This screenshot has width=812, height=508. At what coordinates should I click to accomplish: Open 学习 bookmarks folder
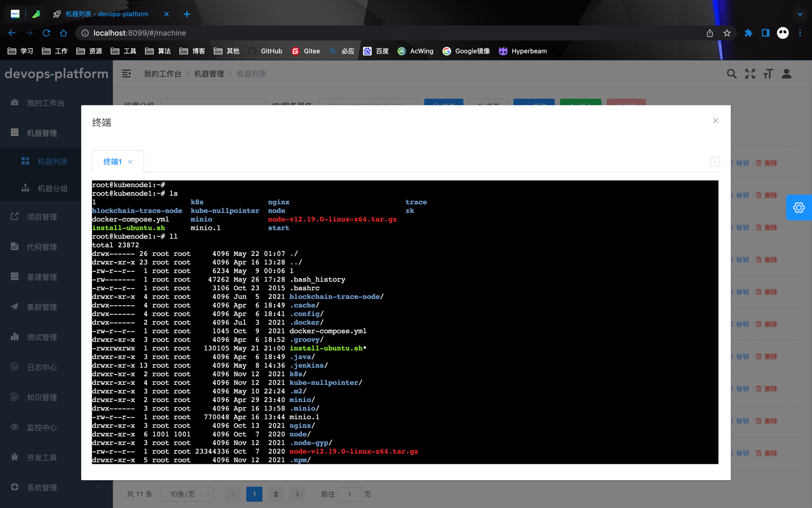pyautogui.click(x=20, y=51)
